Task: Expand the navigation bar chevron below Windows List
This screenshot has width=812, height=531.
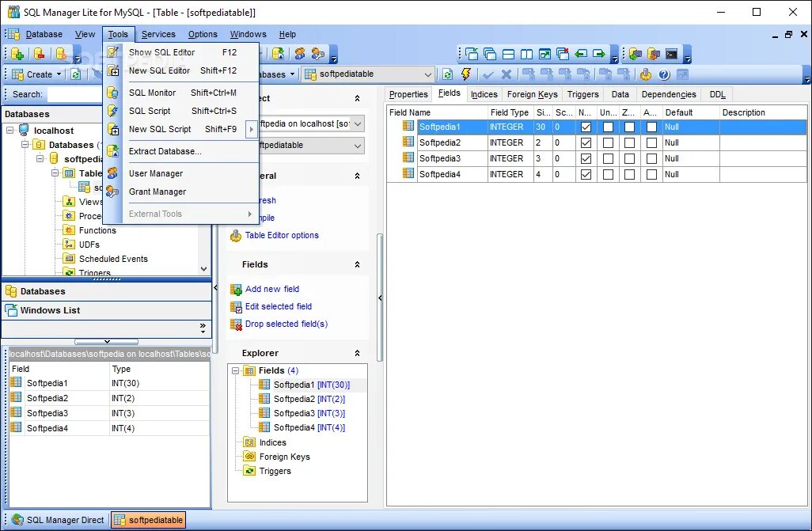Action: pos(203,328)
